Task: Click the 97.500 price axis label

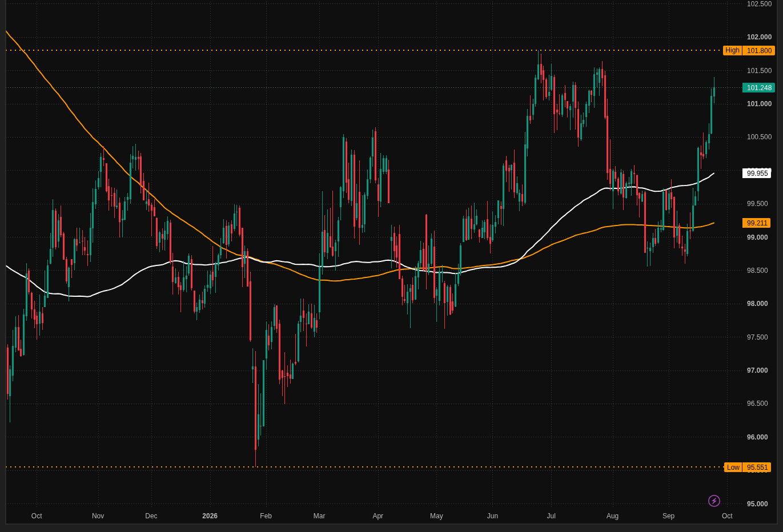Action: (757, 337)
